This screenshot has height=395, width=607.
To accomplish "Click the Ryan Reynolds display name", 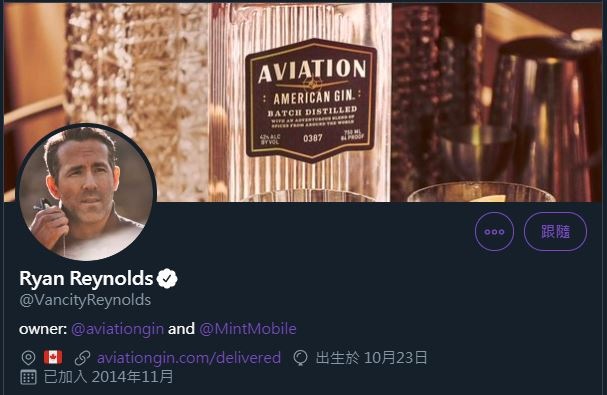I will coord(86,278).
